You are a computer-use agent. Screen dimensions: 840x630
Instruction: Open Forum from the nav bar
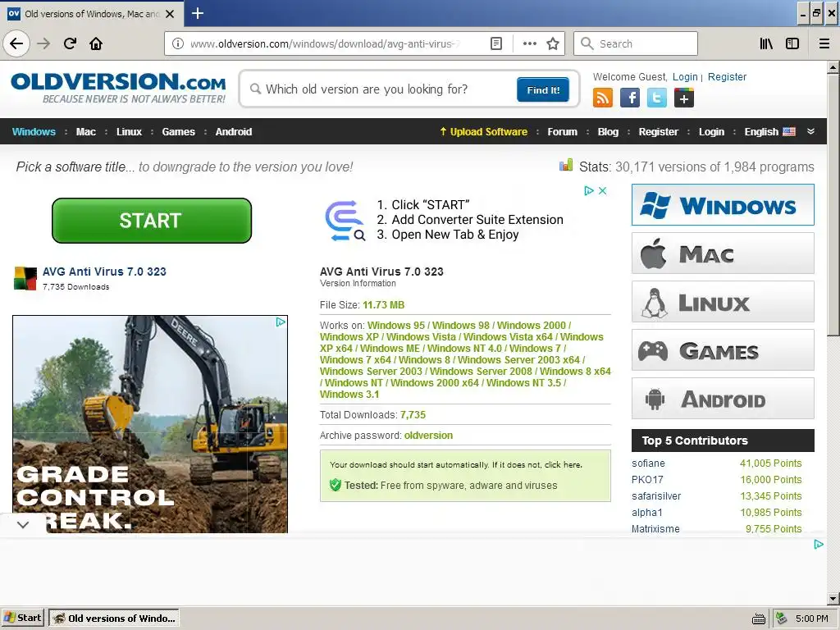pos(563,132)
